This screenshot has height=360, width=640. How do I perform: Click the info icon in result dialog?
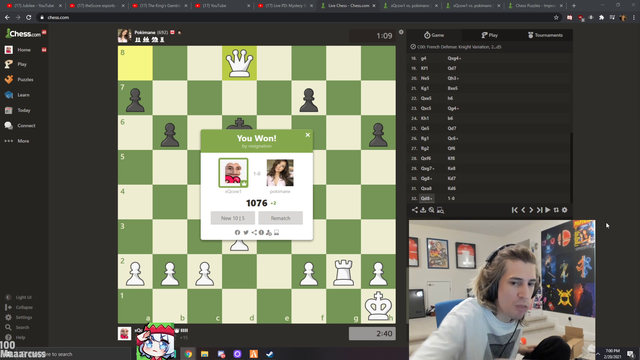261,232
